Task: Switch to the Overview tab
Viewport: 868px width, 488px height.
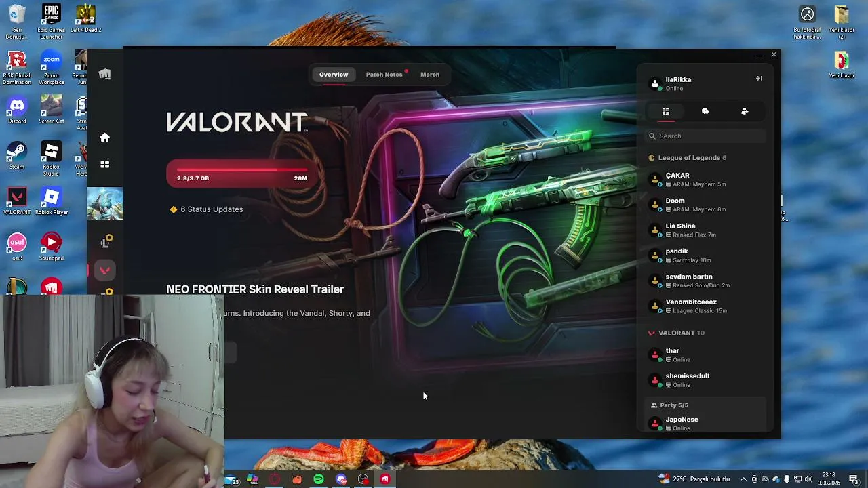Action: coord(334,75)
